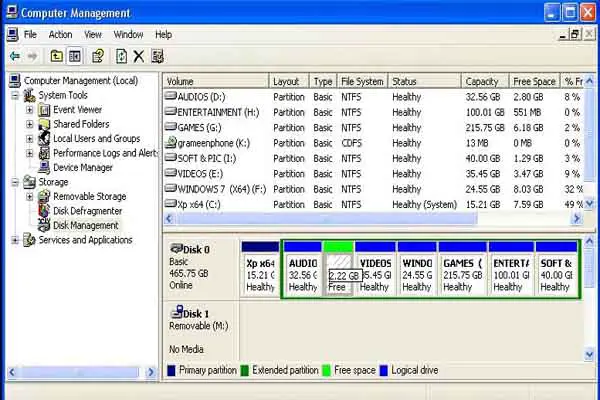Click the Up one level toolbar icon
600x400 pixels.
click(57, 56)
